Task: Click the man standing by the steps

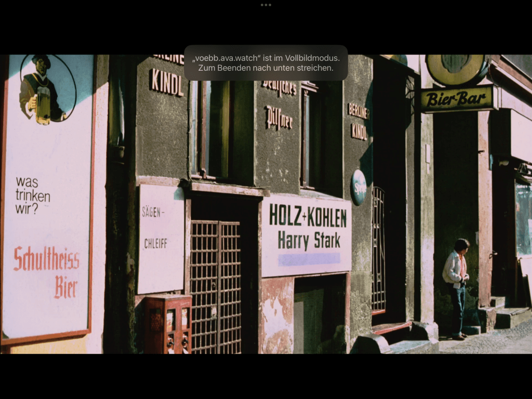Action: pos(457,288)
